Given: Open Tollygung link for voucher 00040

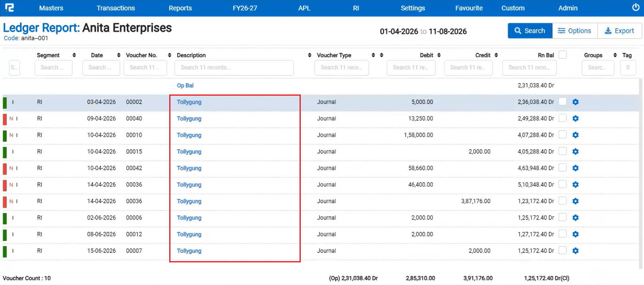Looking at the screenshot, I should click(x=189, y=118).
